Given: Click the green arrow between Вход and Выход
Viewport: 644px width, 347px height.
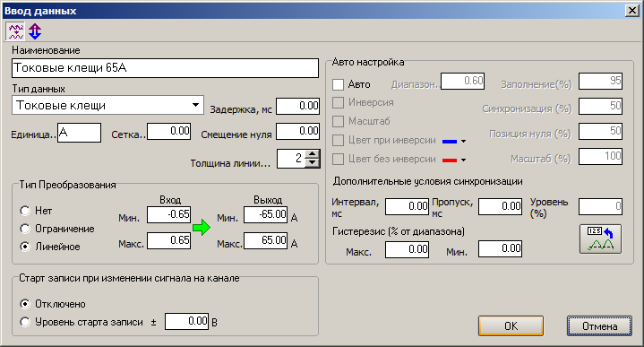Looking at the screenshot, I should pos(202,228).
